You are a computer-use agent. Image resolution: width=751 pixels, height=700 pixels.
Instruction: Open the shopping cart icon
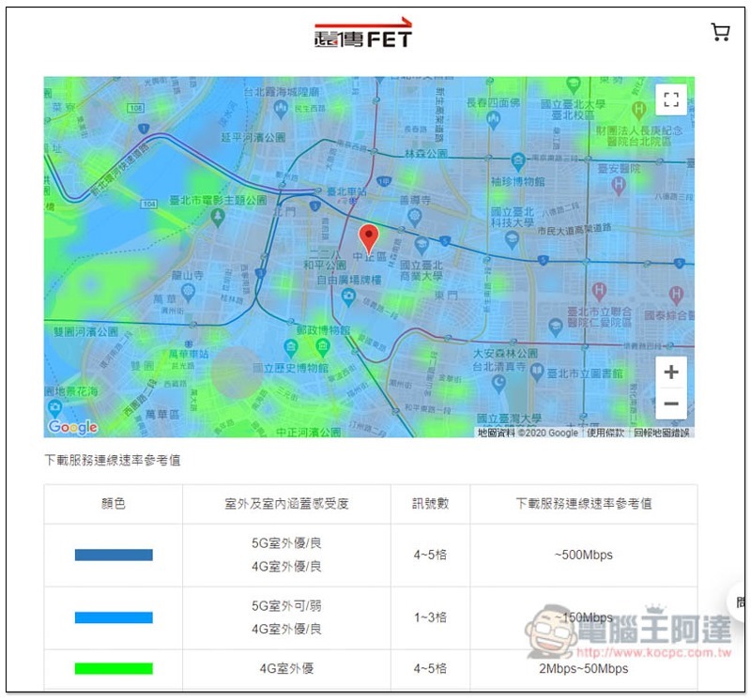[x=720, y=32]
